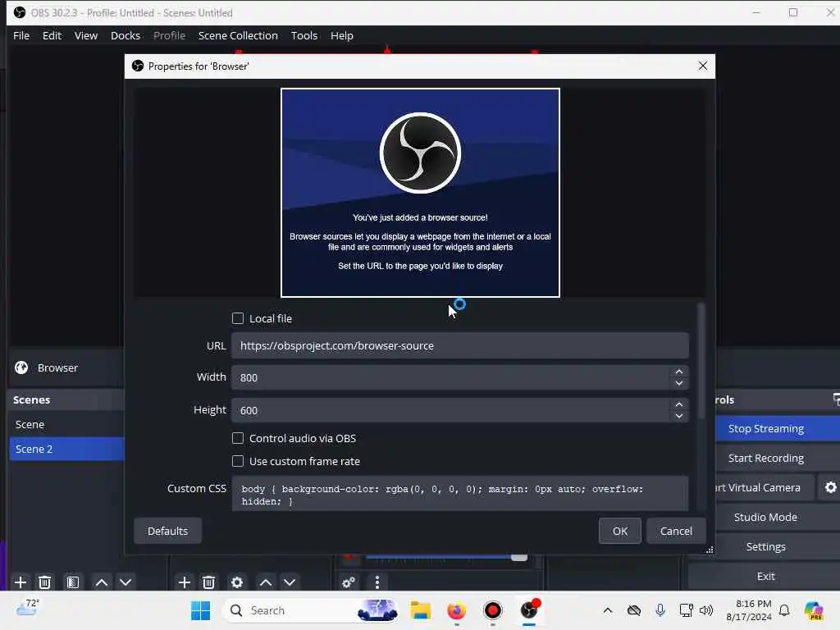
Task: Move source up in the Sources toolbar
Action: 266,582
